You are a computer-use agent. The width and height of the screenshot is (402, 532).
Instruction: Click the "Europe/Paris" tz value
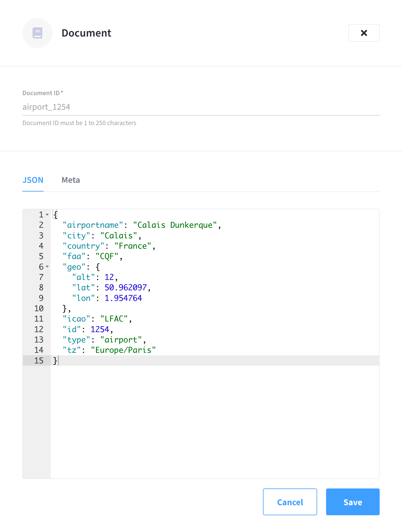pyautogui.click(x=123, y=350)
